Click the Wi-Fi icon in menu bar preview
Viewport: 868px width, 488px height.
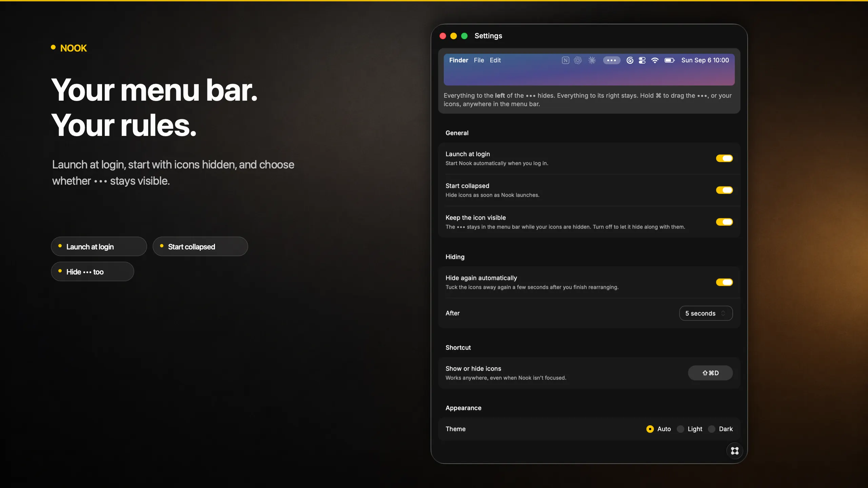[x=655, y=60]
